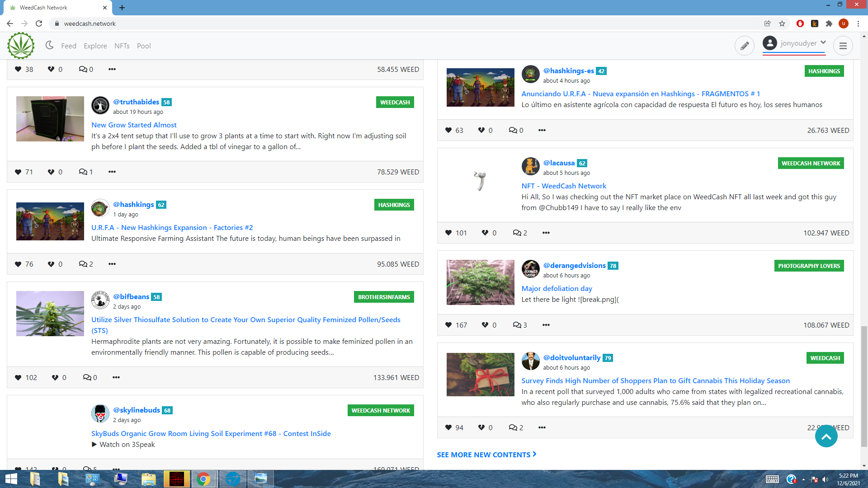Open more options on truthabides post
Image resolution: width=868 pixels, height=488 pixels.
(112, 172)
